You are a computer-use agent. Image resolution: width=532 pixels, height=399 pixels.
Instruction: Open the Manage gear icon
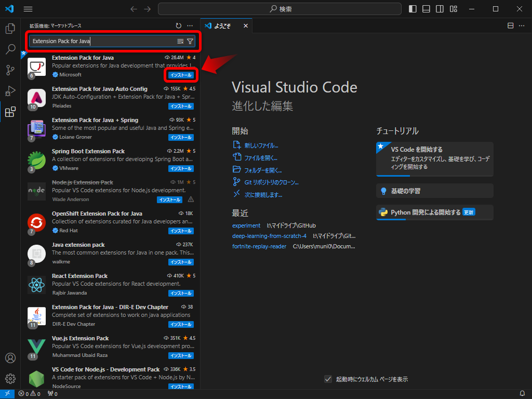(10, 379)
